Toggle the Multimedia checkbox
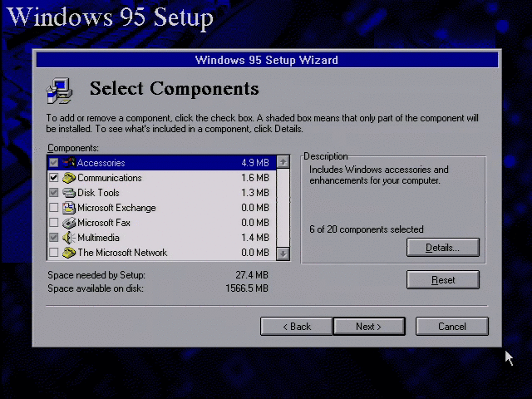This screenshot has width=532, height=399. click(x=53, y=237)
